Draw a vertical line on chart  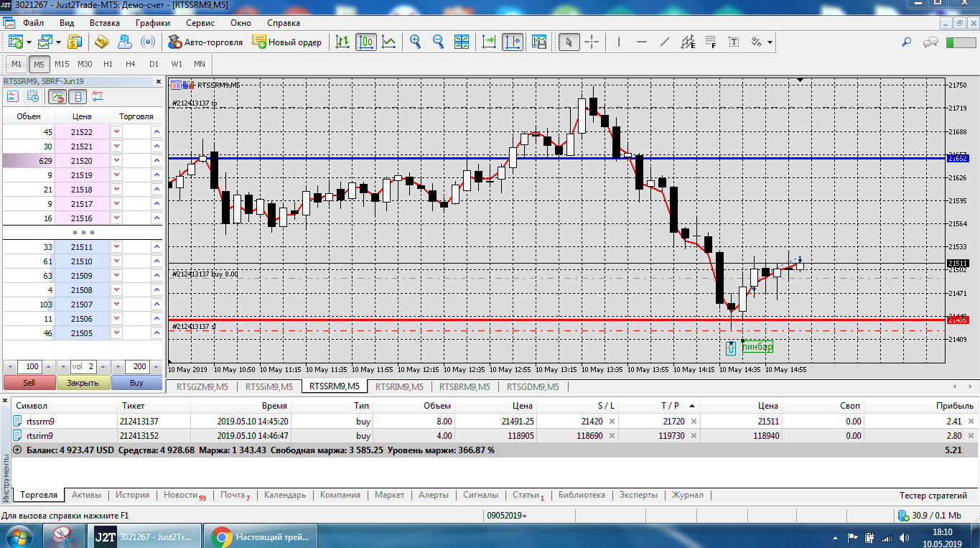click(x=619, y=42)
